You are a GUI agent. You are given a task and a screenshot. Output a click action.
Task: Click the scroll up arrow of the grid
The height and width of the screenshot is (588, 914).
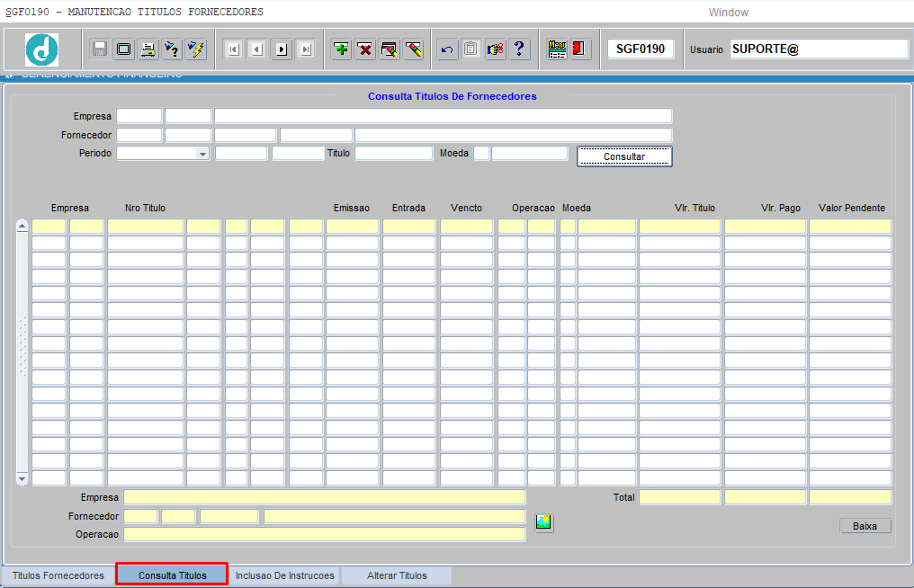[22, 226]
